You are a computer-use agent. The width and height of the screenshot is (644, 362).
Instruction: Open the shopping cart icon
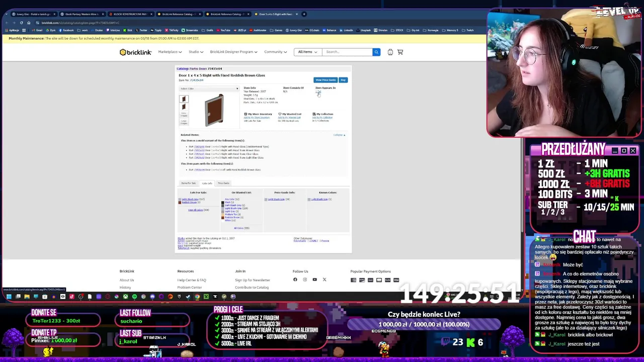pyautogui.click(x=400, y=52)
